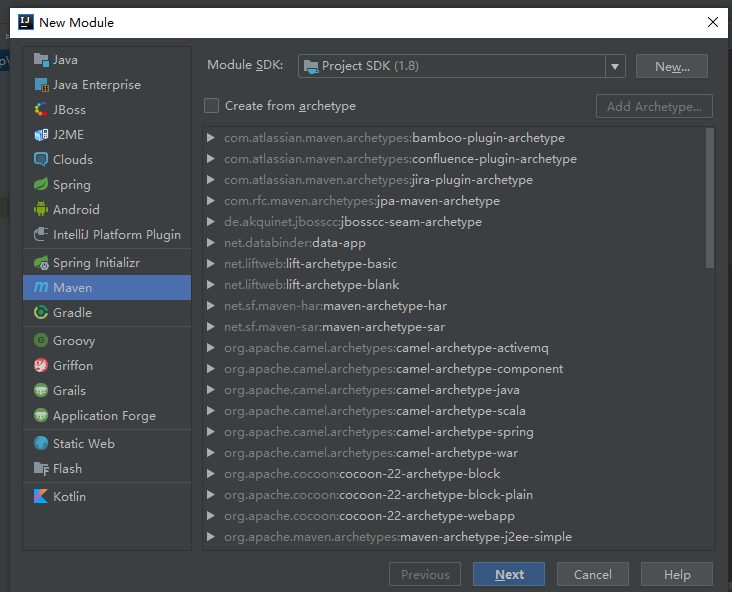Click the IntelliJ logo in title bar
This screenshot has height=592, width=732.
point(26,22)
